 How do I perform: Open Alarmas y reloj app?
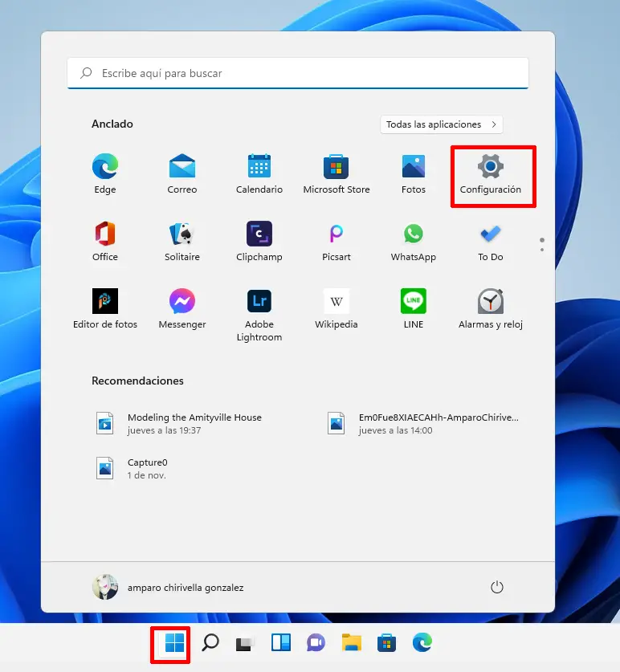coord(491,308)
